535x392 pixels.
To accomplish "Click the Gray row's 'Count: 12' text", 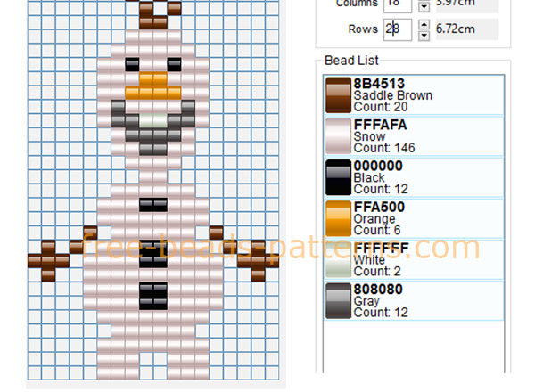I will tap(381, 313).
